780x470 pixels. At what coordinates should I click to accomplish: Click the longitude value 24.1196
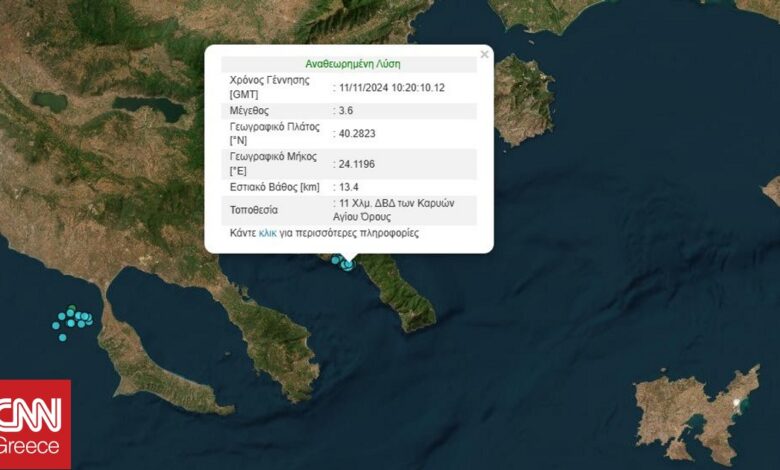tap(357, 164)
